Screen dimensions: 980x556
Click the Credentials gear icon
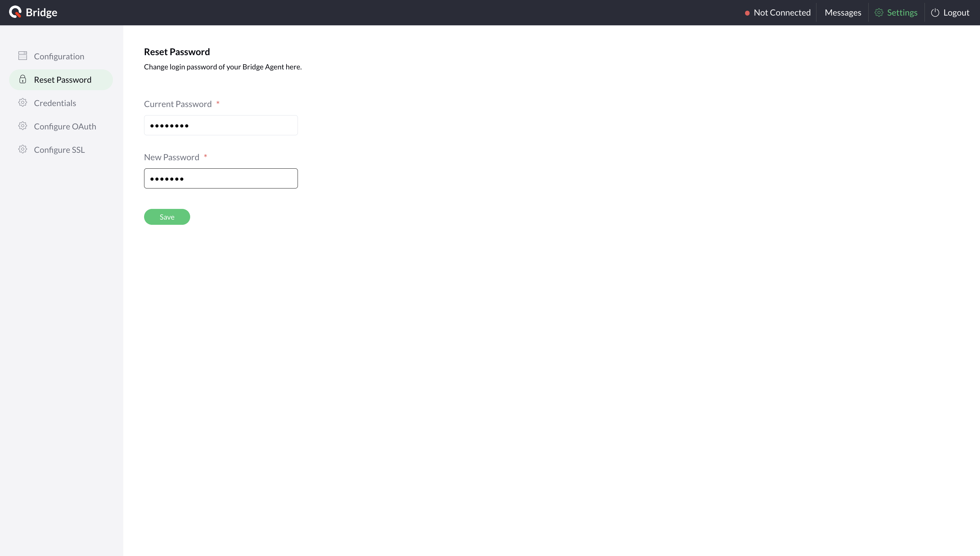click(x=22, y=103)
